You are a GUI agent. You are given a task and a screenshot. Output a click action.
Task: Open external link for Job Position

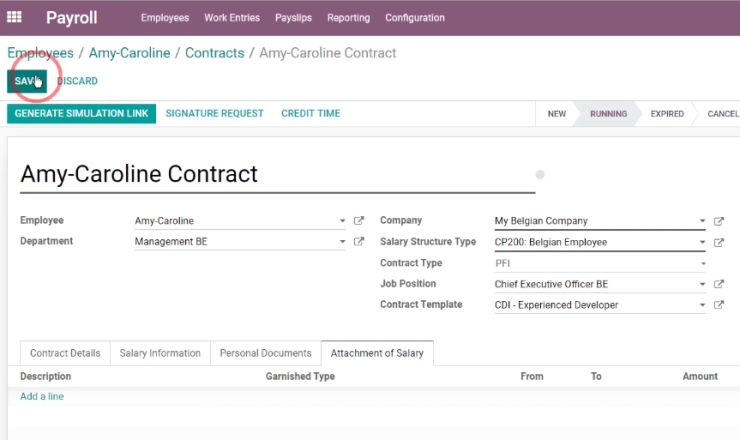click(x=719, y=284)
